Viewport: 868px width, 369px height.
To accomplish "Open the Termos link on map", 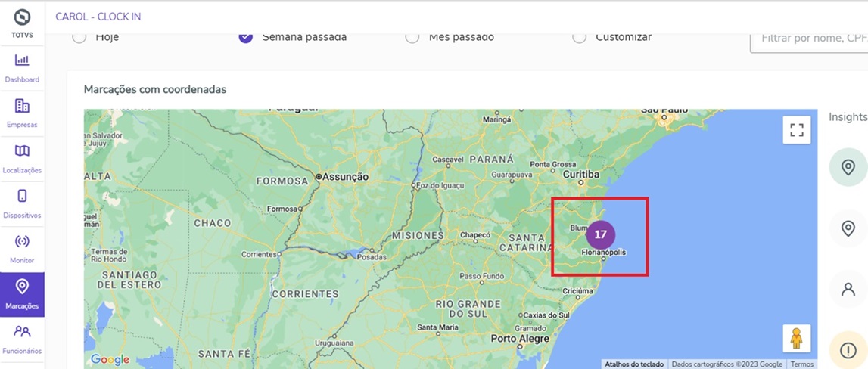I will (x=802, y=364).
